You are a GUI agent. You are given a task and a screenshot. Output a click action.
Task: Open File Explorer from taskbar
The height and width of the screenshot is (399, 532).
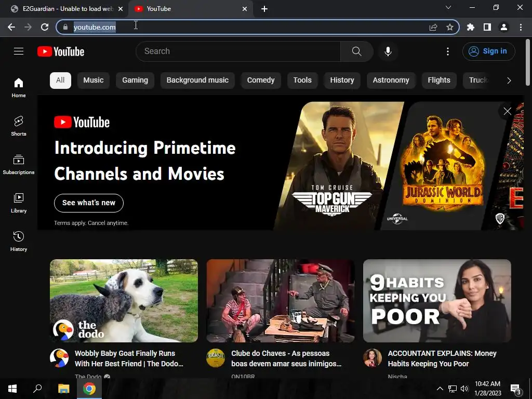[x=63, y=389]
